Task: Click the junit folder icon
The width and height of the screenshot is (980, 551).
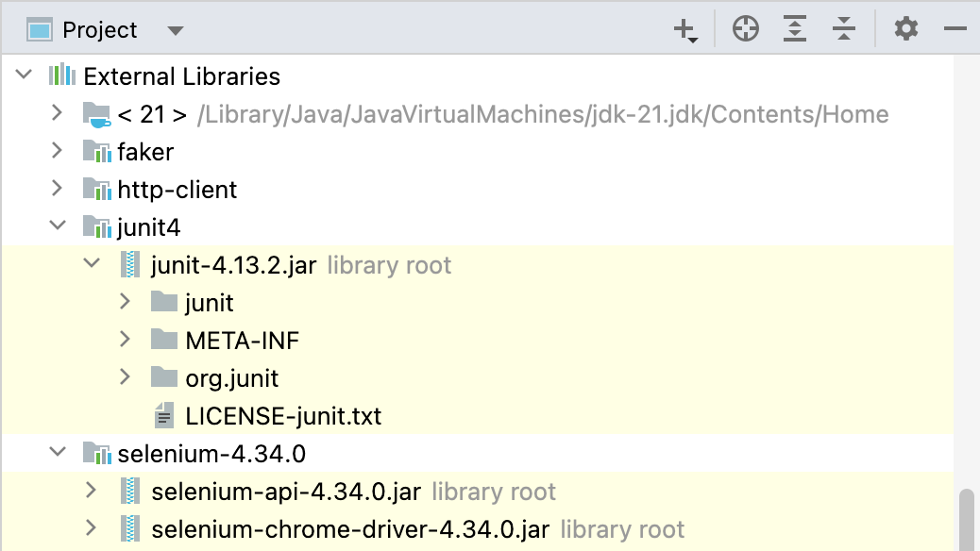Action: point(164,302)
